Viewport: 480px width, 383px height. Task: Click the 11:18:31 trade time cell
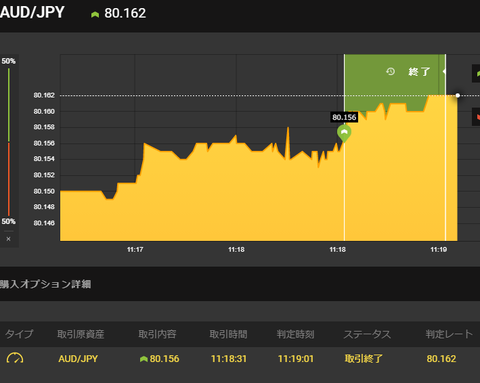click(x=229, y=359)
